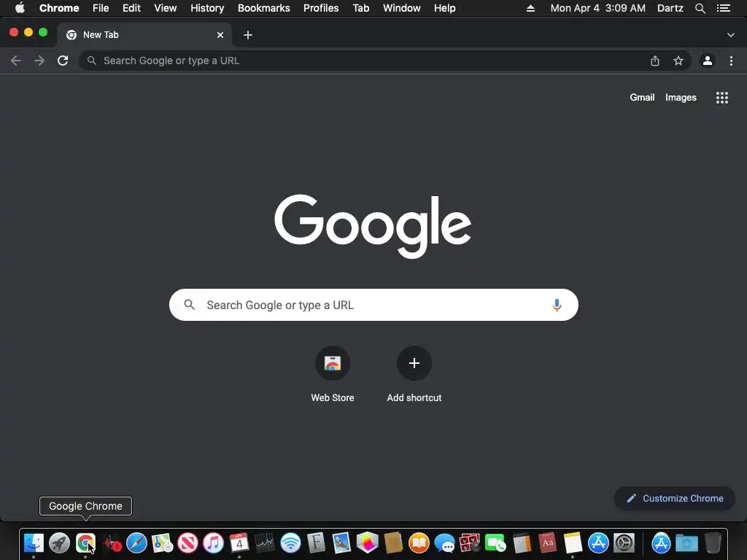This screenshot has height=560, width=747.
Task: Open Spotlight search in the menu bar
Action: coord(700,8)
